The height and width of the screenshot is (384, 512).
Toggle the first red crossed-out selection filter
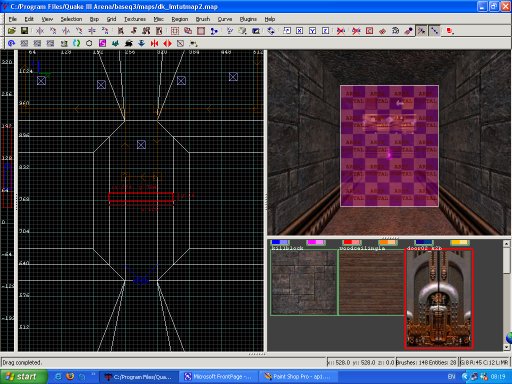coord(341,31)
